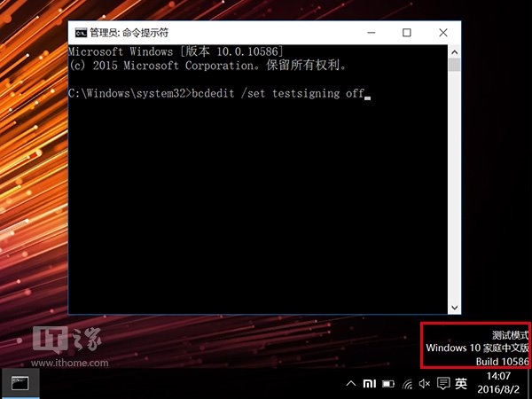Click the scrollbar up arrow in cmd
This screenshot has width=532, height=399.
pos(454,51)
